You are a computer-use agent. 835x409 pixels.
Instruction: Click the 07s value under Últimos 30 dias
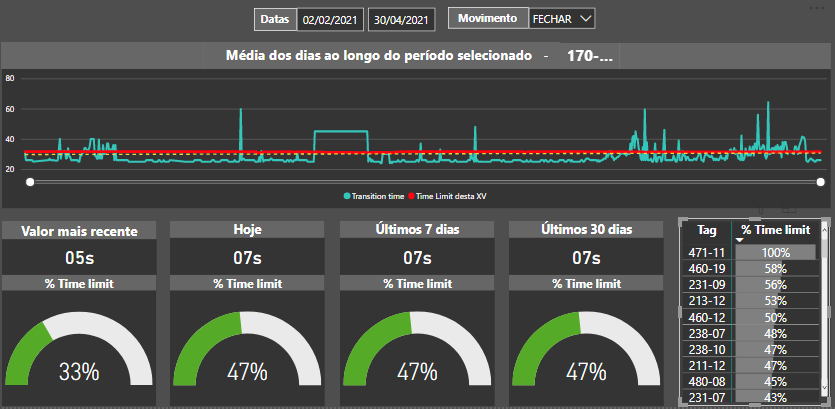tap(586, 258)
